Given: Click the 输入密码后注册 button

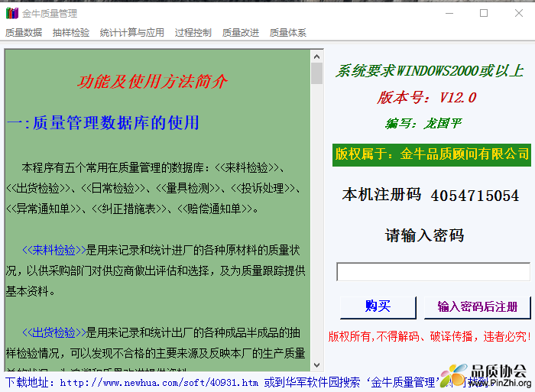Looking at the screenshot, I should 477,307.
